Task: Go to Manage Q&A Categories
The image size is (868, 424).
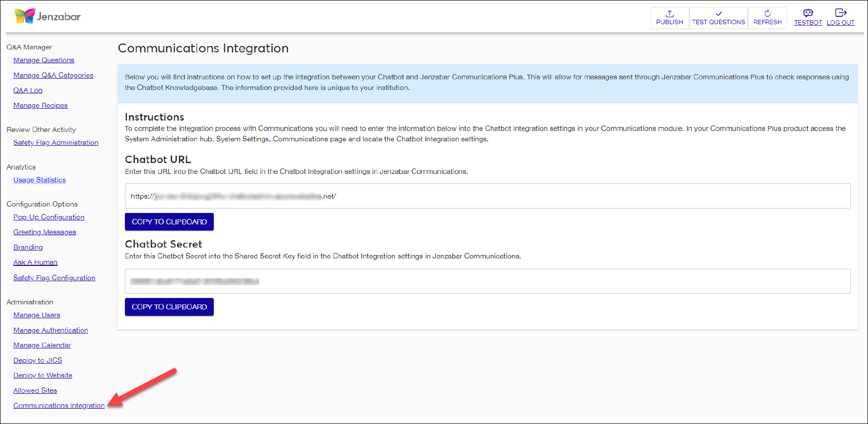Action: tap(53, 76)
